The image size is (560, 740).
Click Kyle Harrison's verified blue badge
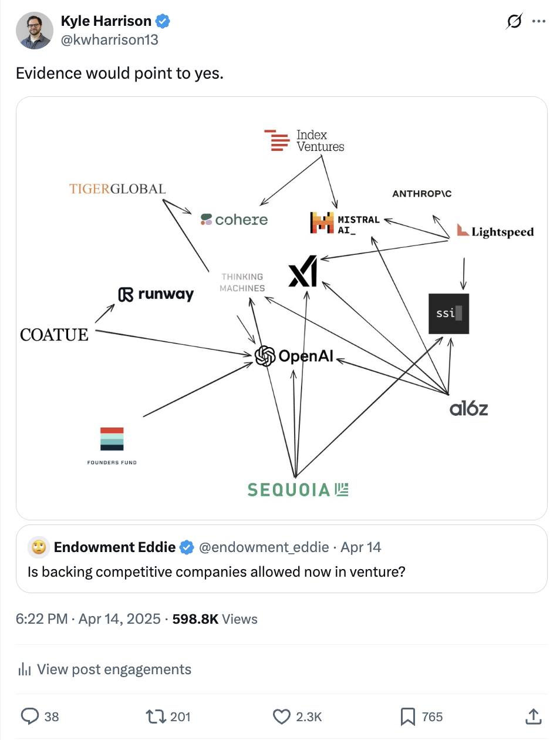(x=163, y=21)
